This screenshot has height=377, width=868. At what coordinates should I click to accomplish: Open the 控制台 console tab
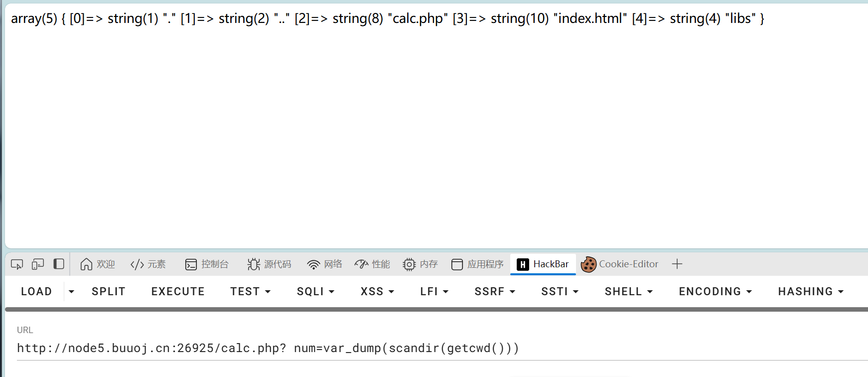pos(207,264)
